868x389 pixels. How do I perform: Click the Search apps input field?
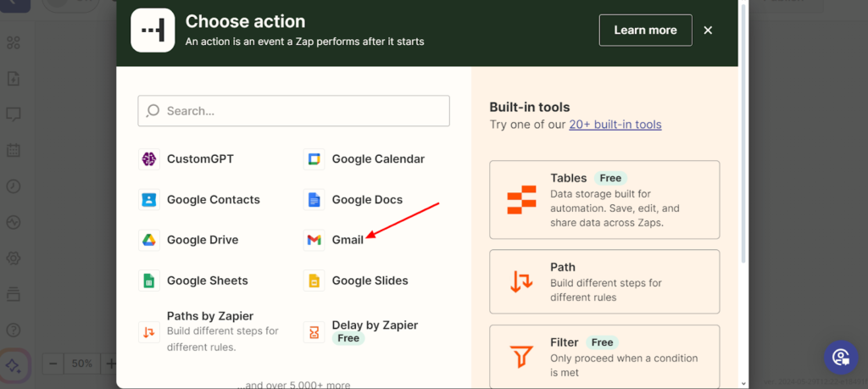(x=293, y=111)
